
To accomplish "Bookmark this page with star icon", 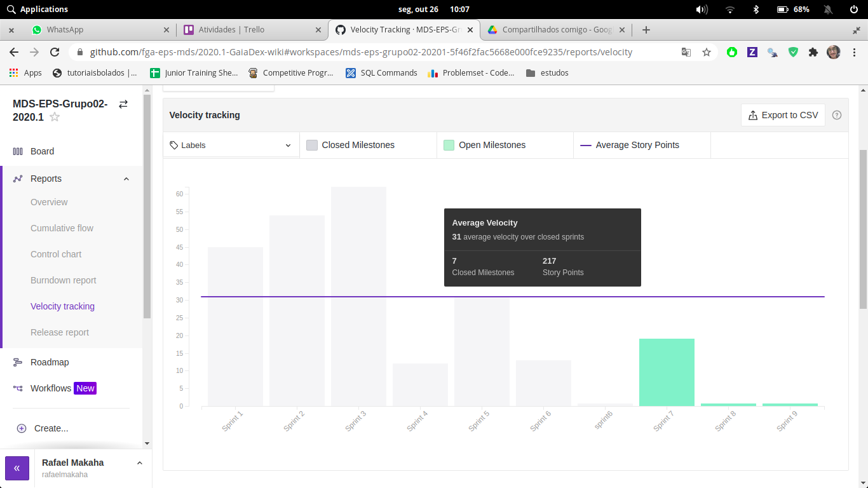I will 707,52.
